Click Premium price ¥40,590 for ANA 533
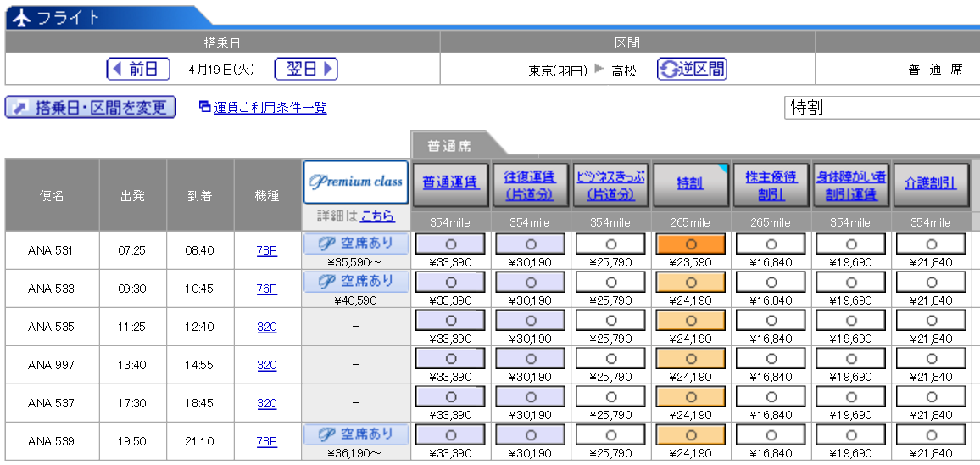980x465 pixels. (356, 300)
